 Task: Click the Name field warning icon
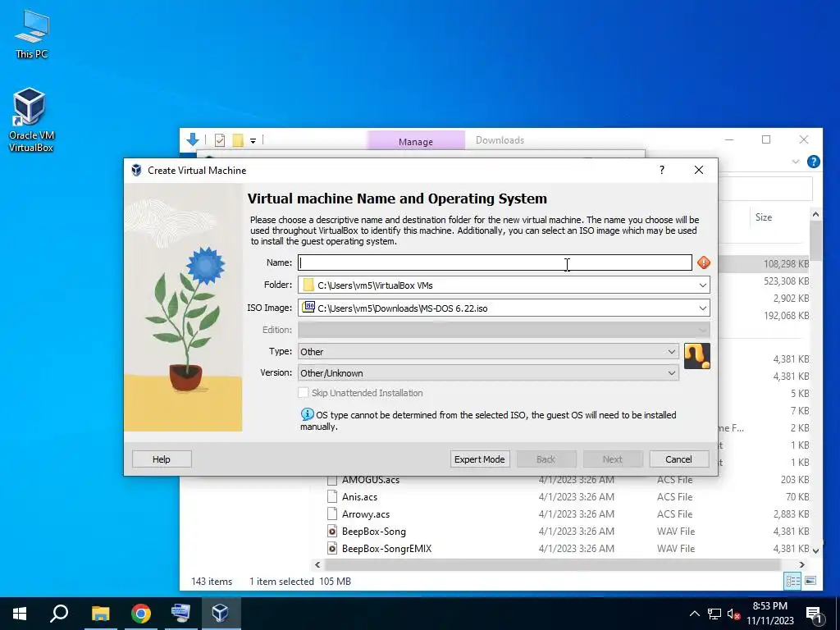[x=703, y=262]
